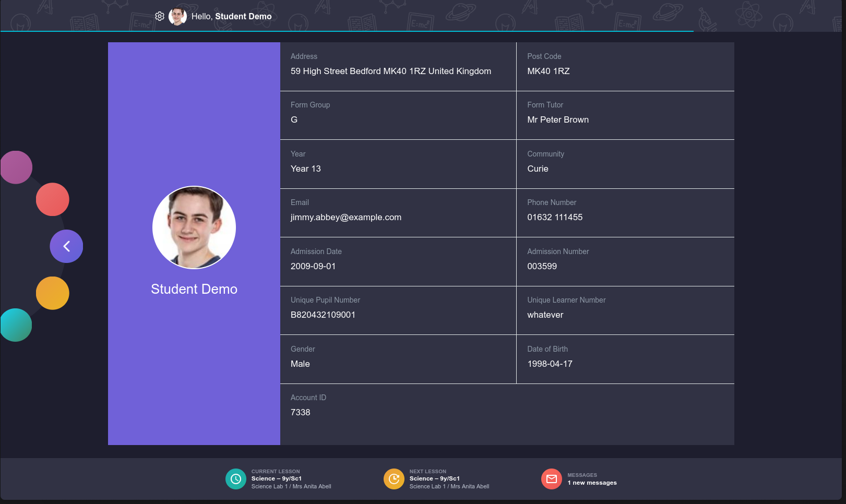Click email jimmy.abbey@example.com

pos(346,217)
